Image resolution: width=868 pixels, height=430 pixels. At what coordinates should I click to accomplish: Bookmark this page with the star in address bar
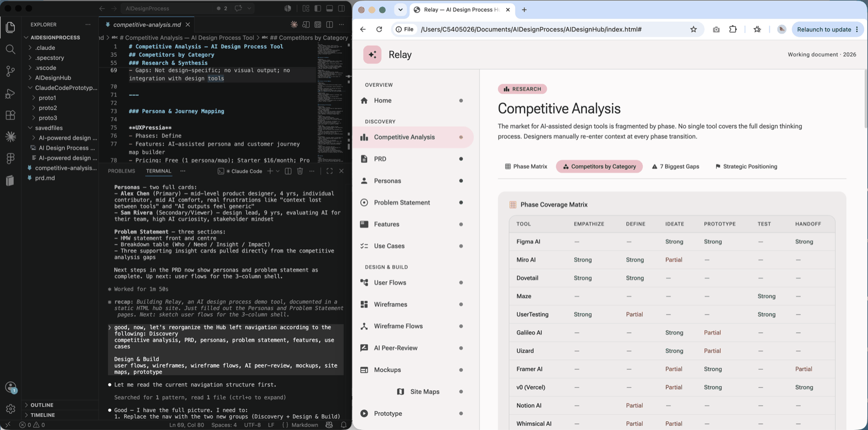point(693,29)
